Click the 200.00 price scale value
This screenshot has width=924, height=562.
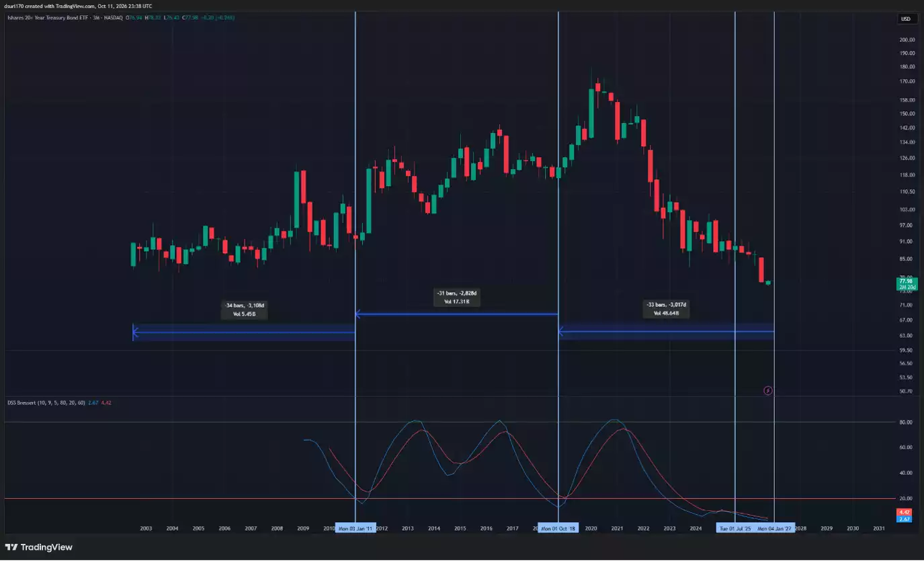[907, 40]
